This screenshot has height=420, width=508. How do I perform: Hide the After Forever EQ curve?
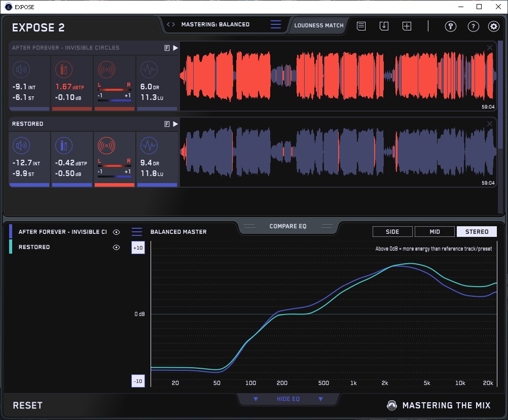[117, 232]
